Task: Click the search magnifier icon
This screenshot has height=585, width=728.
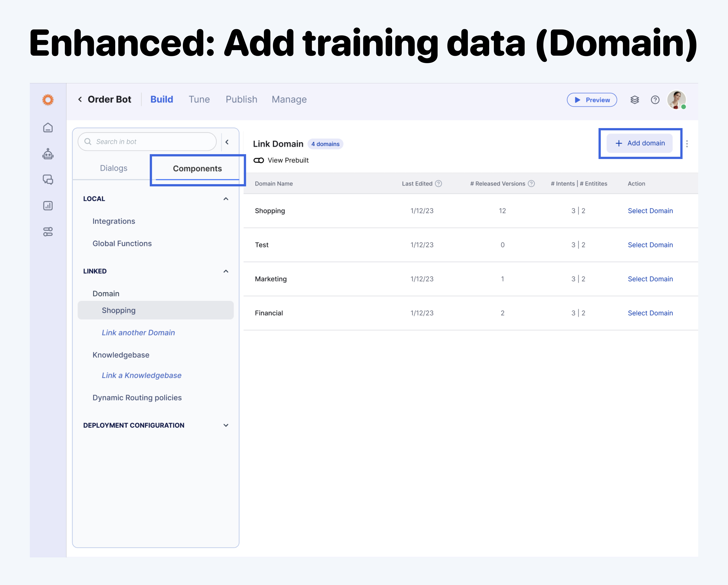Action: pos(88,142)
